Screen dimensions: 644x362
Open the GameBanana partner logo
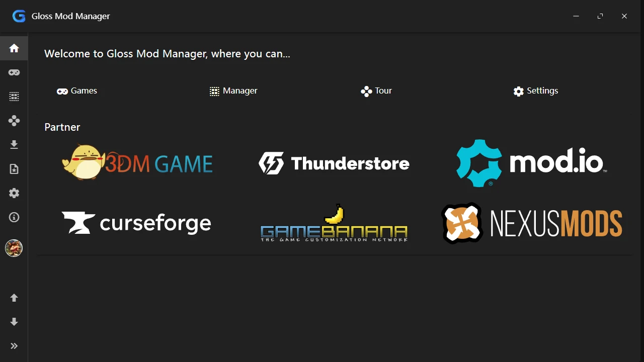click(334, 223)
